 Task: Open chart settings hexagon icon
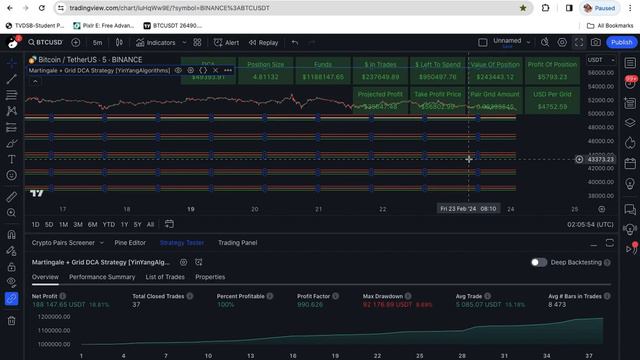coord(562,42)
